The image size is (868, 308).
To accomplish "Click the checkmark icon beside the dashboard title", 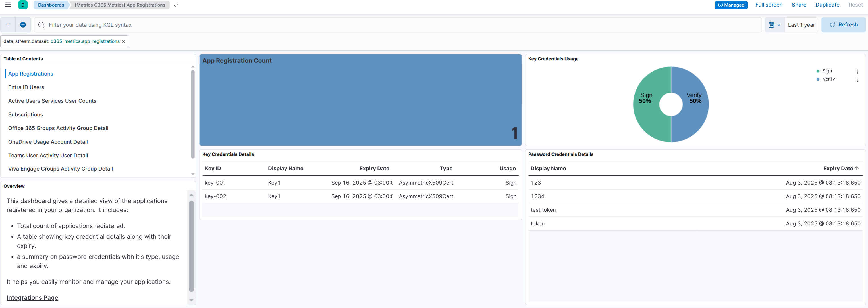I will (x=176, y=5).
